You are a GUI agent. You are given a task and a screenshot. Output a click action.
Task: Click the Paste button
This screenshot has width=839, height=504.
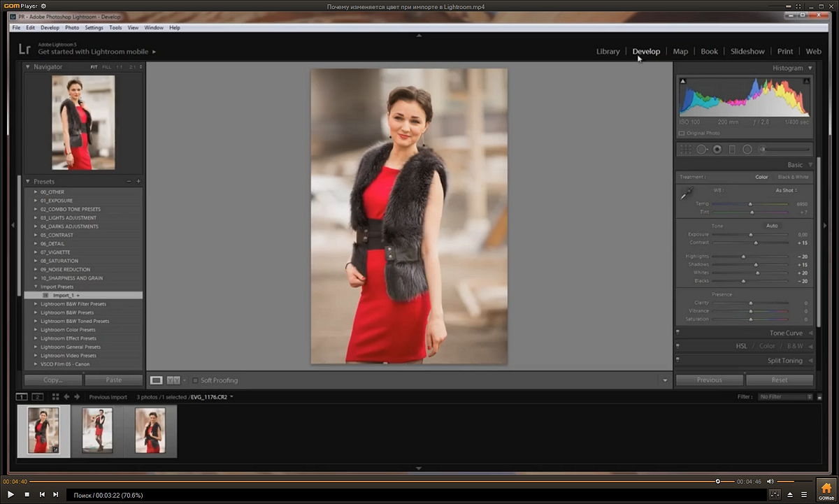tap(113, 380)
